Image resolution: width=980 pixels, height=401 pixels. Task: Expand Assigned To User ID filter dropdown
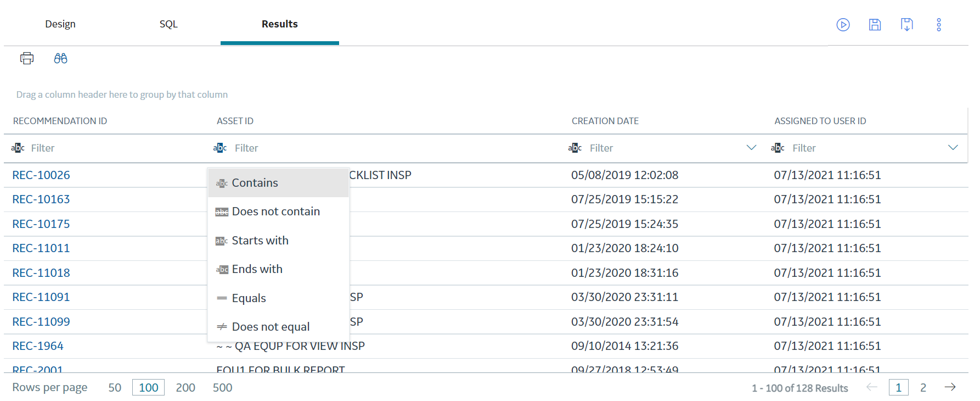953,148
